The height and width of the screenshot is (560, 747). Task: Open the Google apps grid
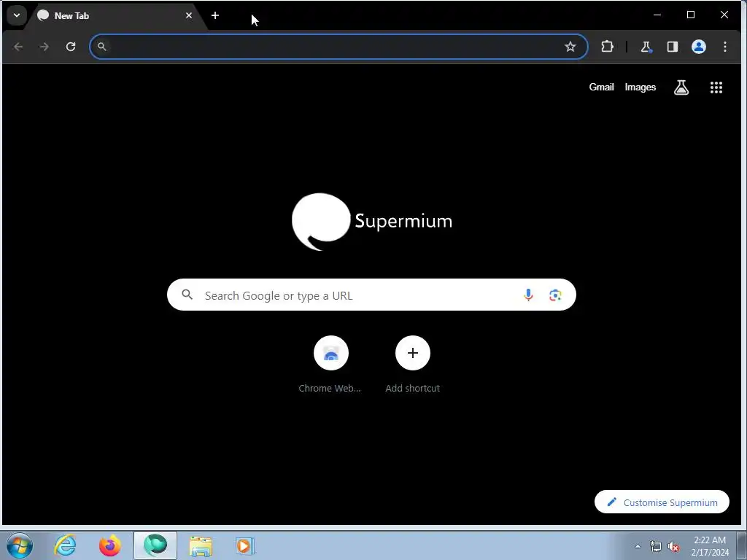coord(716,87)
